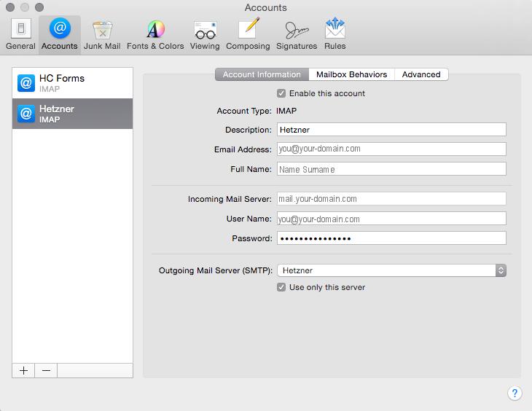The width and height of the screenshot is (532, 411).
Task: Switch to the Advanced tab
Action: point(421,74)
